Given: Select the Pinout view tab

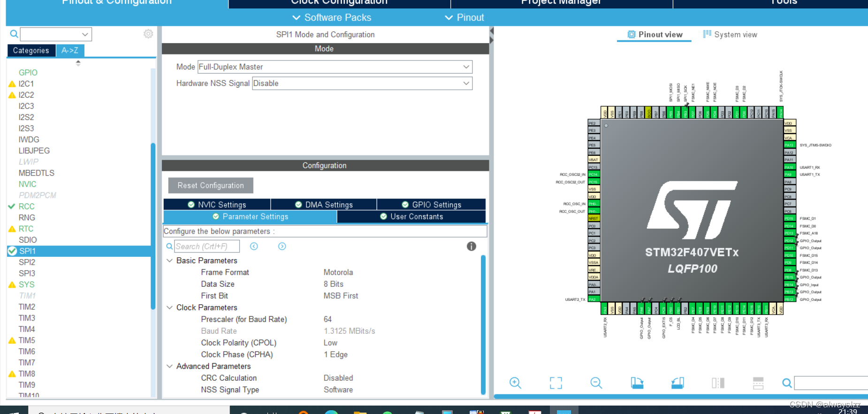Looking at the screenshot, I should tap(655, 34).
